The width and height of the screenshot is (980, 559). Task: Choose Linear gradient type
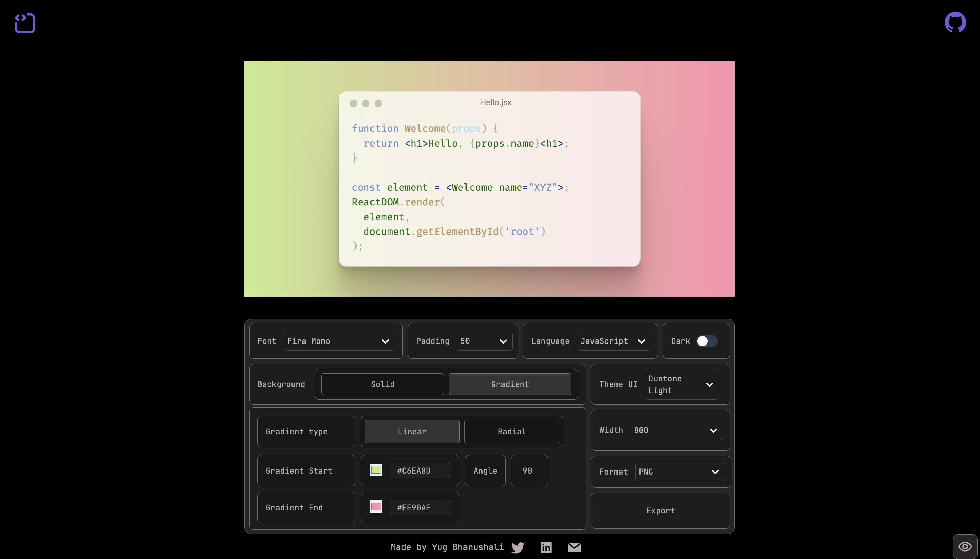click(x=412, y=432)
